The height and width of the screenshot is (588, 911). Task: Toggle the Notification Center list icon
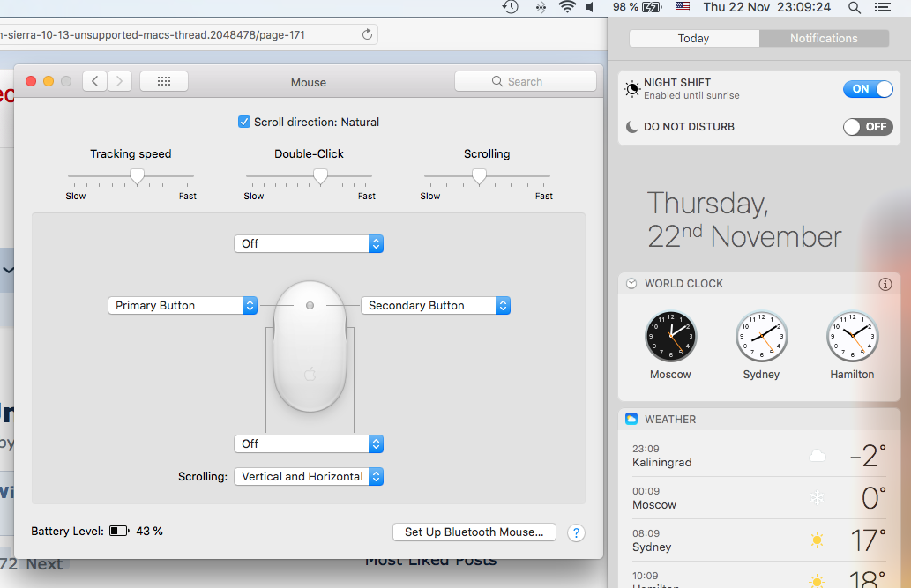point(883,7)
